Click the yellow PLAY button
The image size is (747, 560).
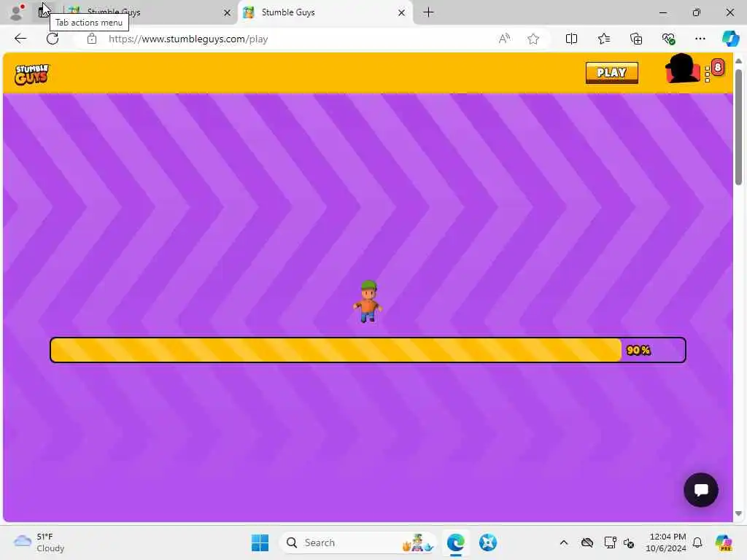point(612,73)
